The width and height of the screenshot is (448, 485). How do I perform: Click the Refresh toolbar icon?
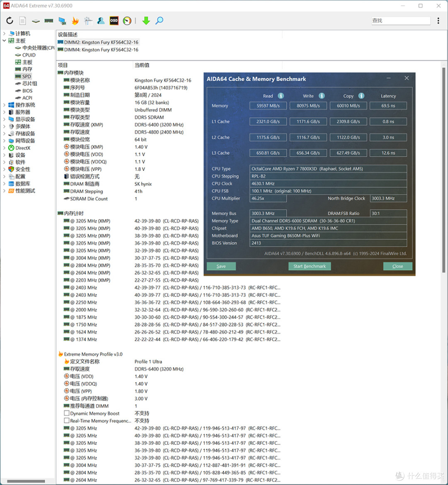click(x=10, y=21)
